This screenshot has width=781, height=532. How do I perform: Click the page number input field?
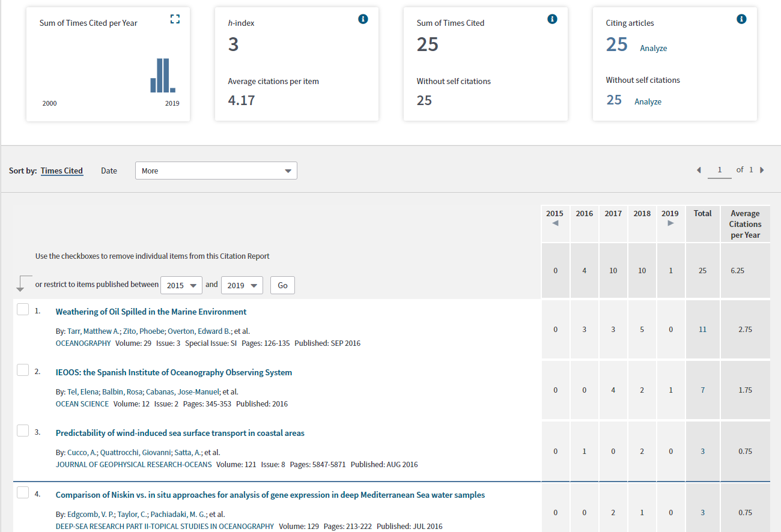pyautogui.click(x=719, y=170)
